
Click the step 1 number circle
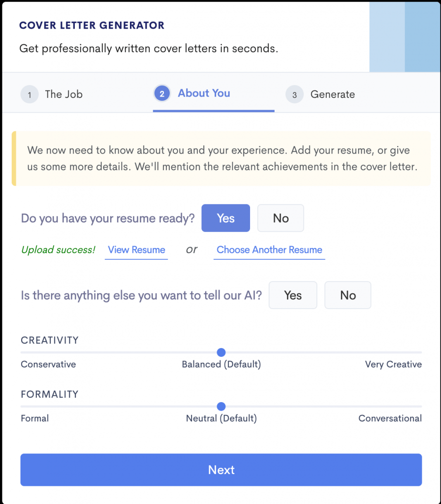[x=29, y=94]
